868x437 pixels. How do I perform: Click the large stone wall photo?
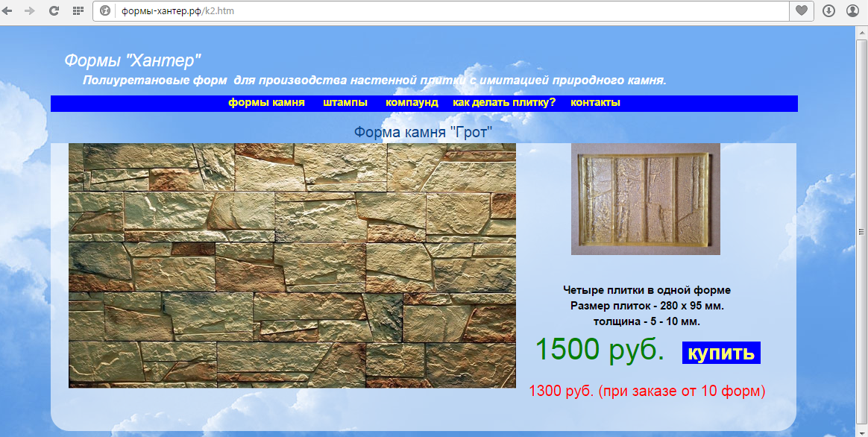point(292,265)
